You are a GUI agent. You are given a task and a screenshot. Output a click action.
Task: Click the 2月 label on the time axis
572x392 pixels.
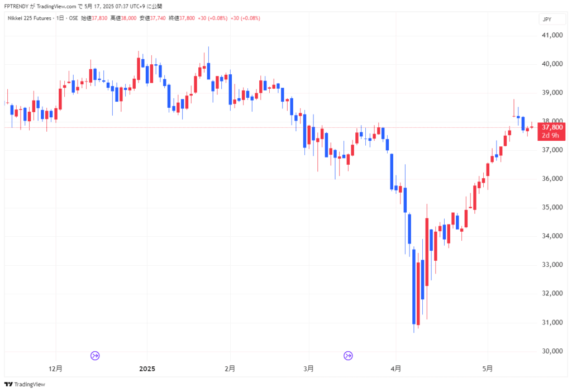230,369
